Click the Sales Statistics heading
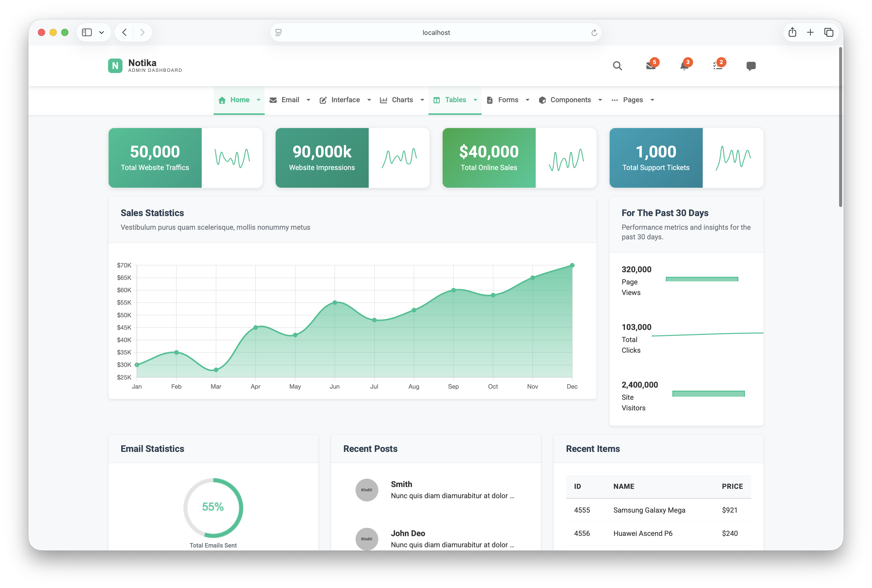872x588 pixels. pyautogui.click(x=152, y=213)
